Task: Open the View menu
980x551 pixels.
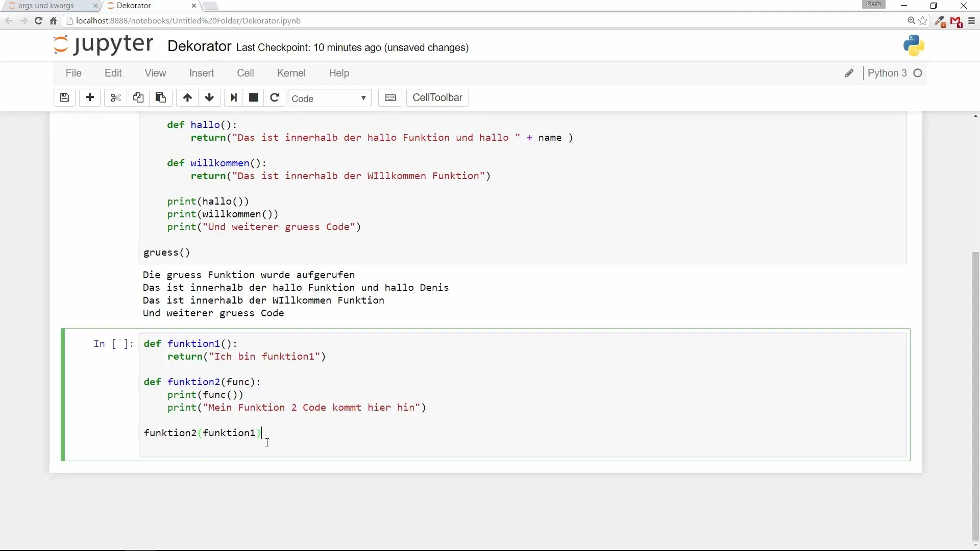Action: (x=155, y=73)
